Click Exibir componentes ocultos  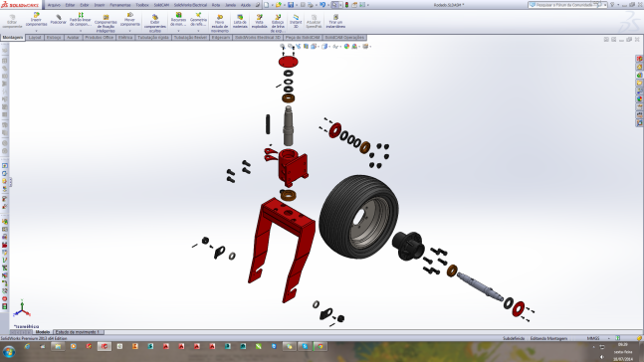pyautogui.click(x=155, y=24)
